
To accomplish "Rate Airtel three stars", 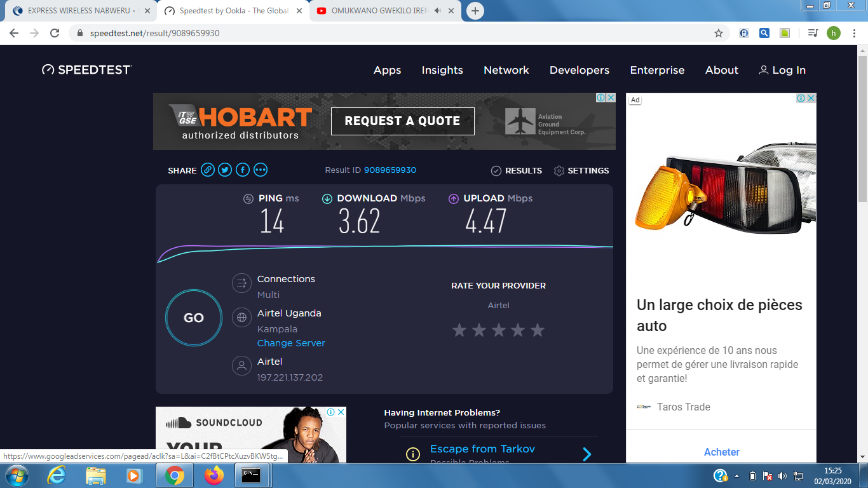I will pos(498,330).
